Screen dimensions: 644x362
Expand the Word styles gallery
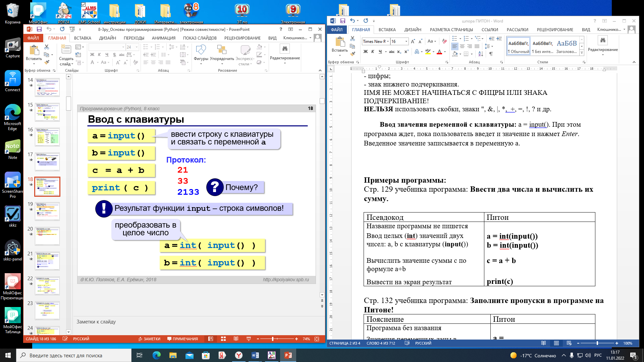tap(582, 53)
